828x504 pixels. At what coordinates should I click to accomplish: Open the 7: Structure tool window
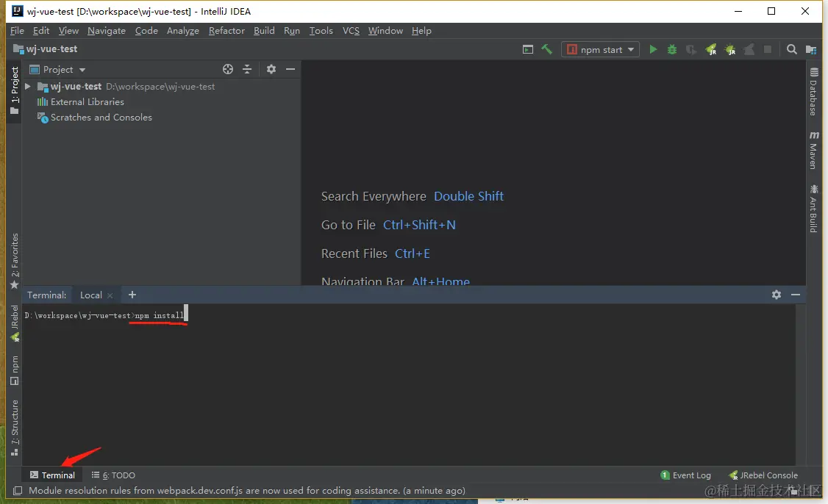coord(14,428)
